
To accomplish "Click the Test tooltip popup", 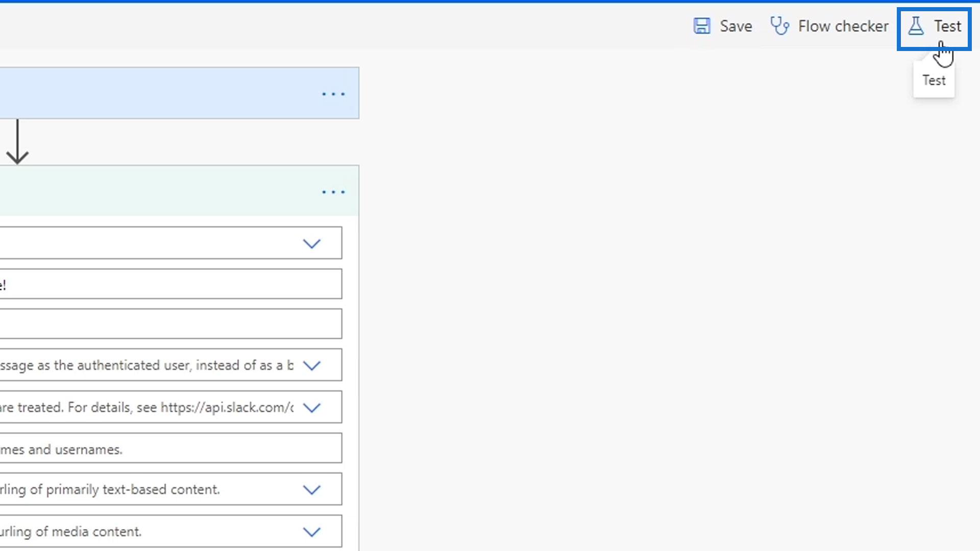I will click(934, 81).
